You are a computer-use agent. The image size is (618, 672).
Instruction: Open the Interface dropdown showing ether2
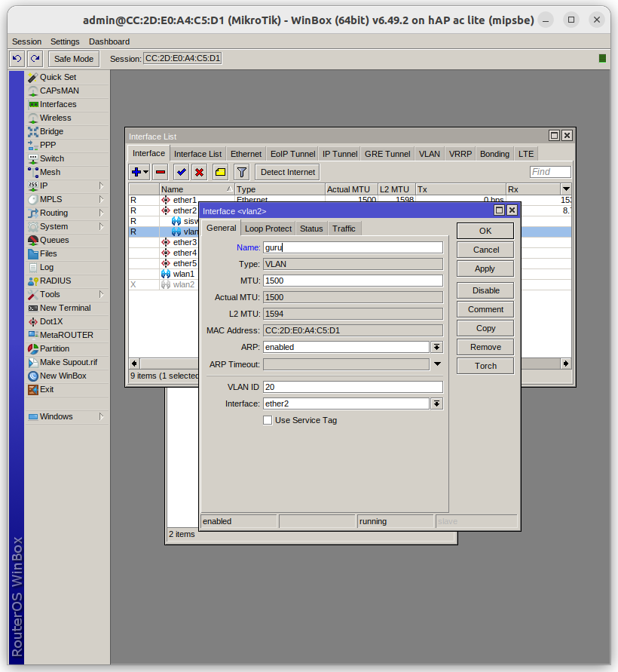(x=436, y=404)
